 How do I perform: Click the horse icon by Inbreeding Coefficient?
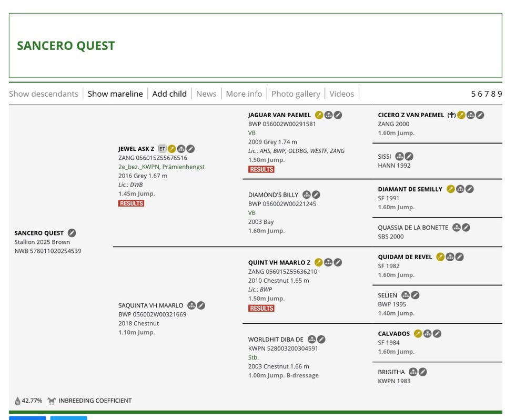(51, 401)
